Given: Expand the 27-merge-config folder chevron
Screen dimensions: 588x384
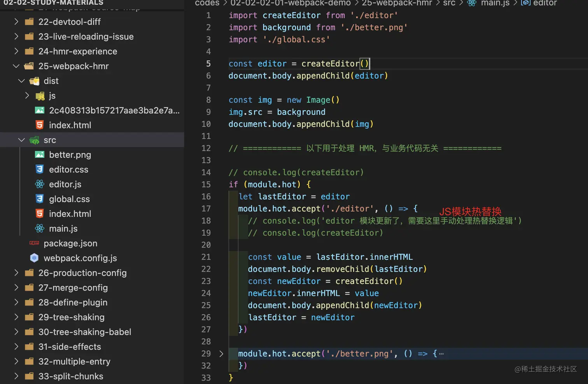Looking at the screenshot, I should tap(16, 288).
